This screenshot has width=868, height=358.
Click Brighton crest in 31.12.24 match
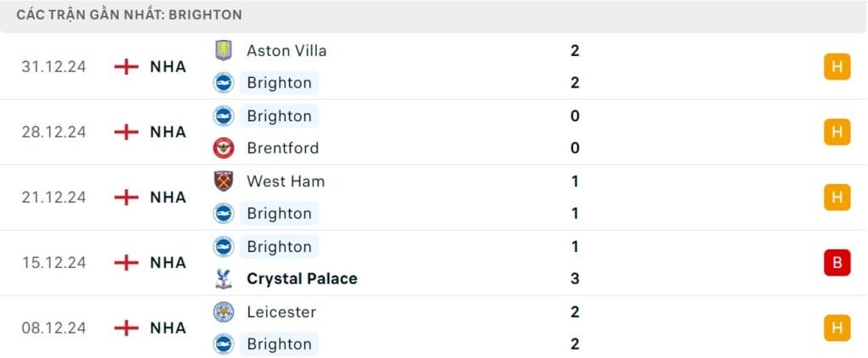coord(224,82)
